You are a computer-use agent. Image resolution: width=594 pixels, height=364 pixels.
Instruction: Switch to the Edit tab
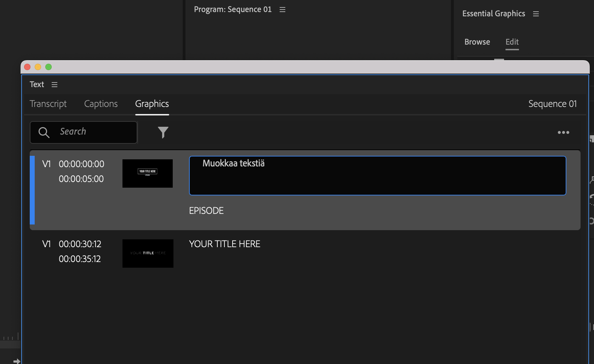point(512,42)
